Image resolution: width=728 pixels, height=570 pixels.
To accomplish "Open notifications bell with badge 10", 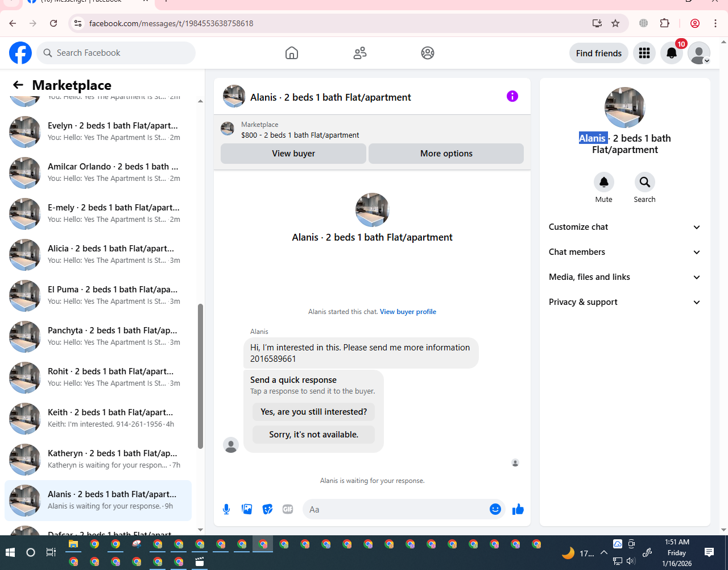I will click(672, 53).
